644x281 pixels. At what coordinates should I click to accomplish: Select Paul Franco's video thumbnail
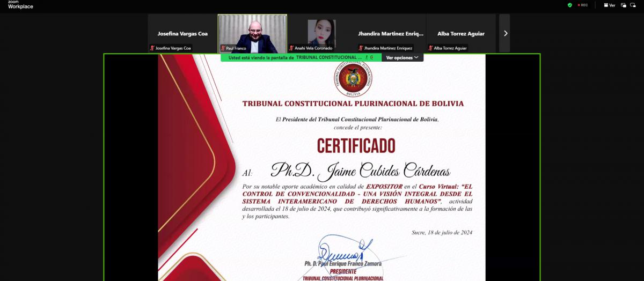(252, 32)
